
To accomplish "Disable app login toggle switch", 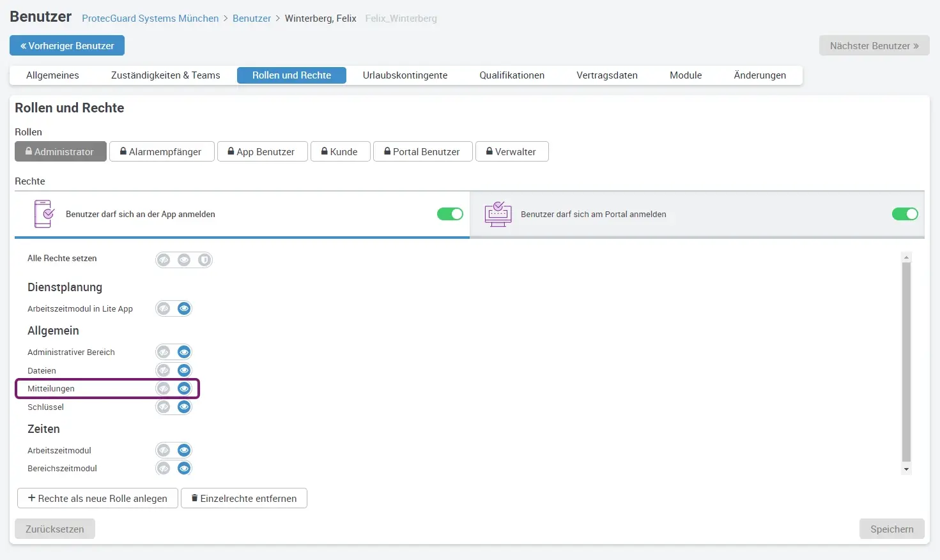I will click(x=450, y=214).
